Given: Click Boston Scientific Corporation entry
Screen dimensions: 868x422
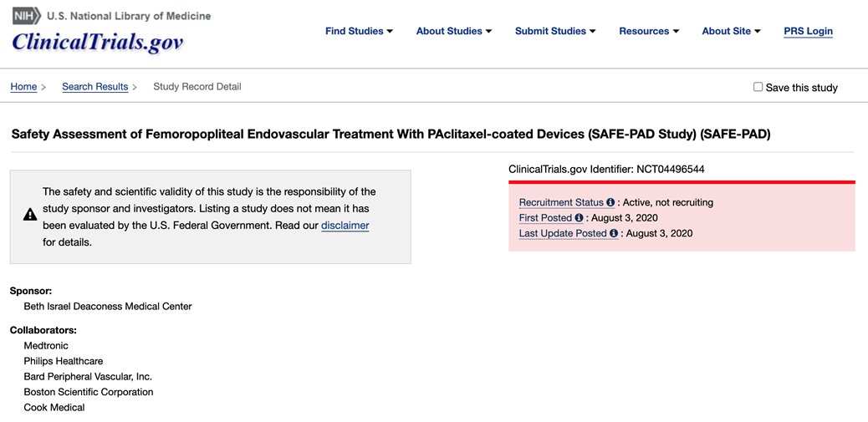Looking at the screenshot, I should 89,392.
